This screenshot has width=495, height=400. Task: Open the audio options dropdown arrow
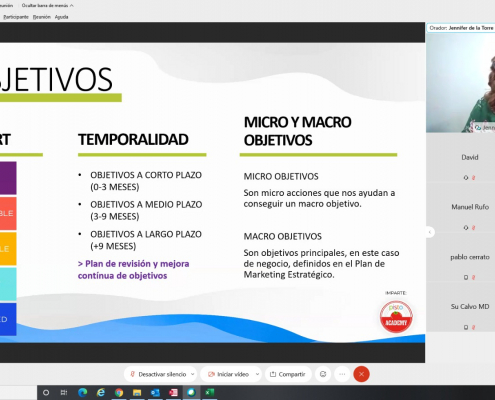[x=193, y=374]
